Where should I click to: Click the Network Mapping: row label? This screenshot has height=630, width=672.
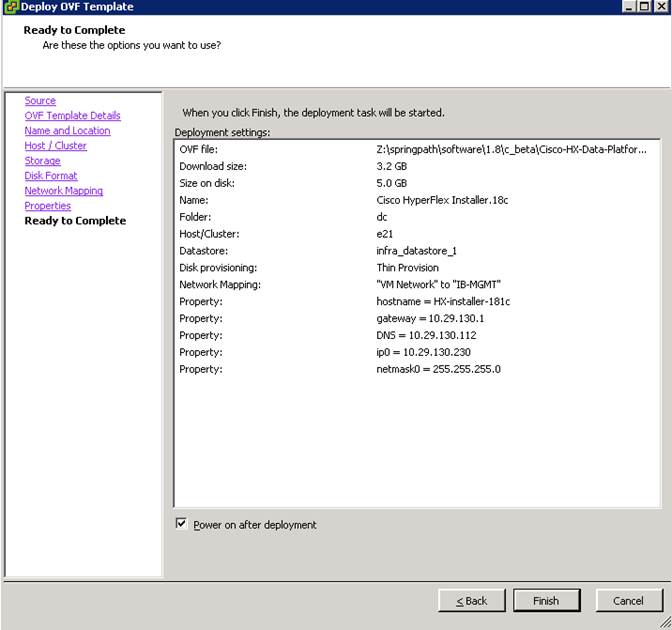point(220,285)
